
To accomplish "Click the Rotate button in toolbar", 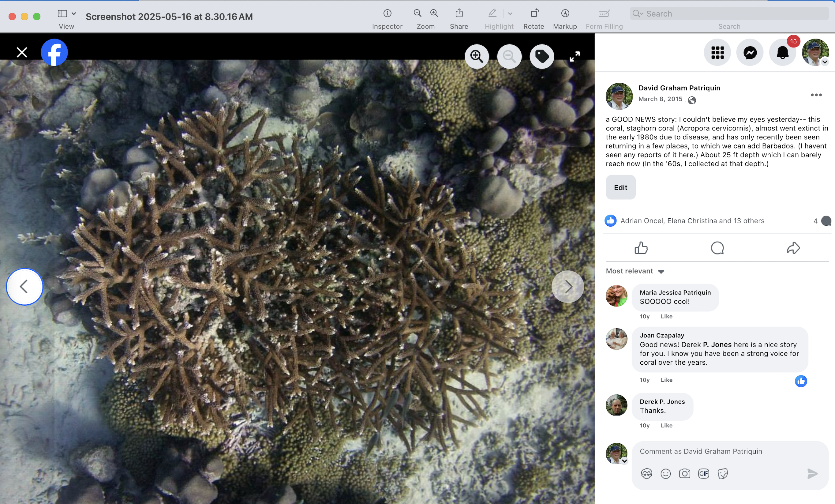I will point(534,13).
